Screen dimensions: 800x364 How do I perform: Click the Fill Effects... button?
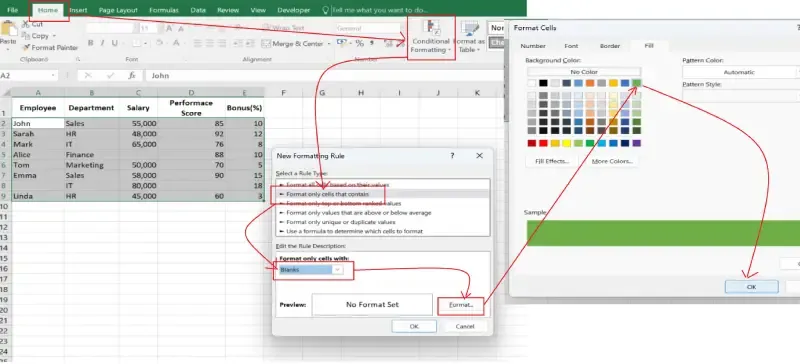(552, 161)
